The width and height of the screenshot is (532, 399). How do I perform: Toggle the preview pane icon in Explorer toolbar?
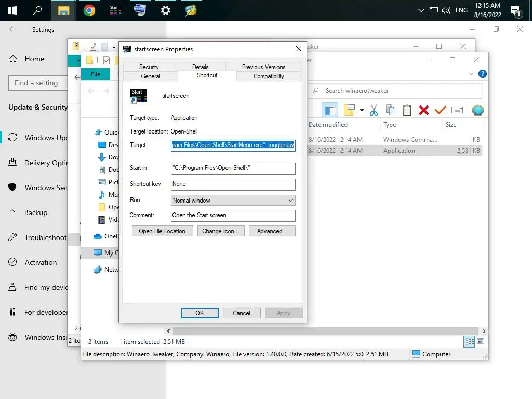330,110
